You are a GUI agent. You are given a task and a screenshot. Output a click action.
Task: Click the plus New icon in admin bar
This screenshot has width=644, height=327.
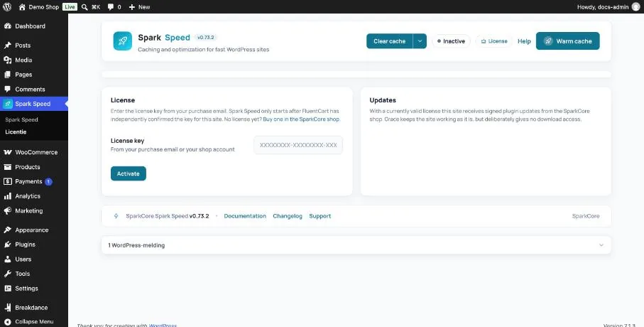[x=132, y=7]
